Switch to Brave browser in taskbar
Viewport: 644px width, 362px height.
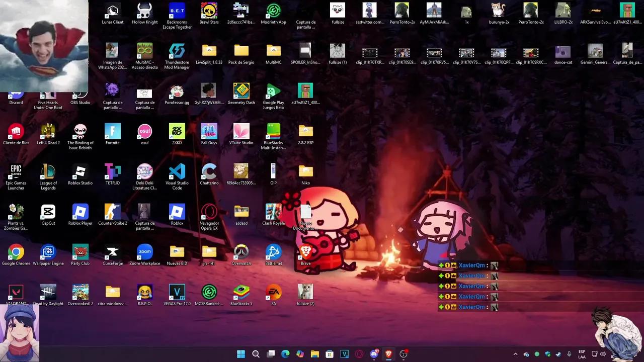[x=388, y=354]
